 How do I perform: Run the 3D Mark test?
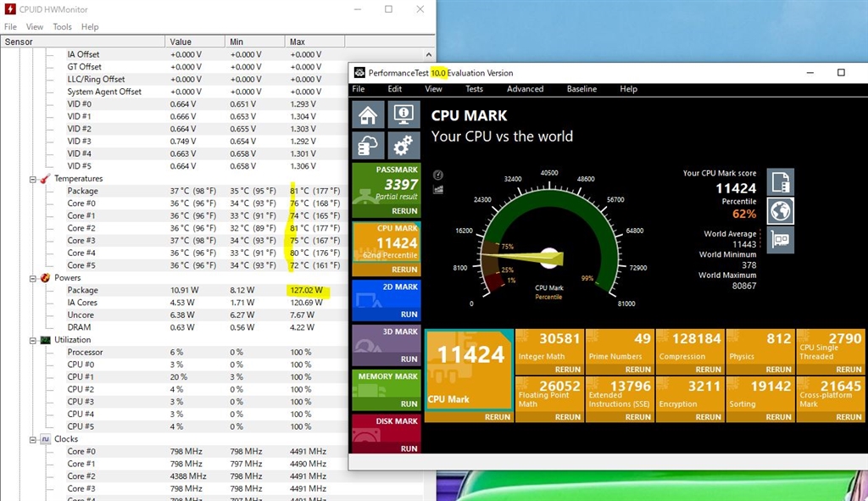tap(409, 359)
